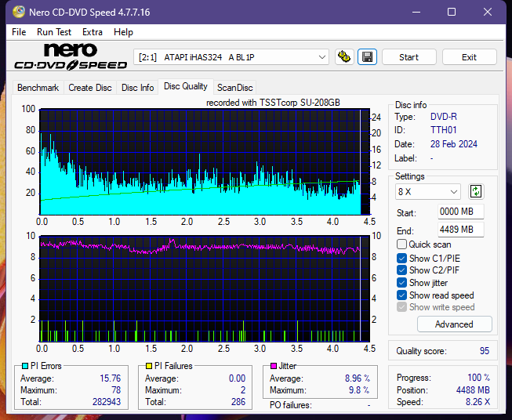Click the Speed value 8.26 X

pos(478,402)
